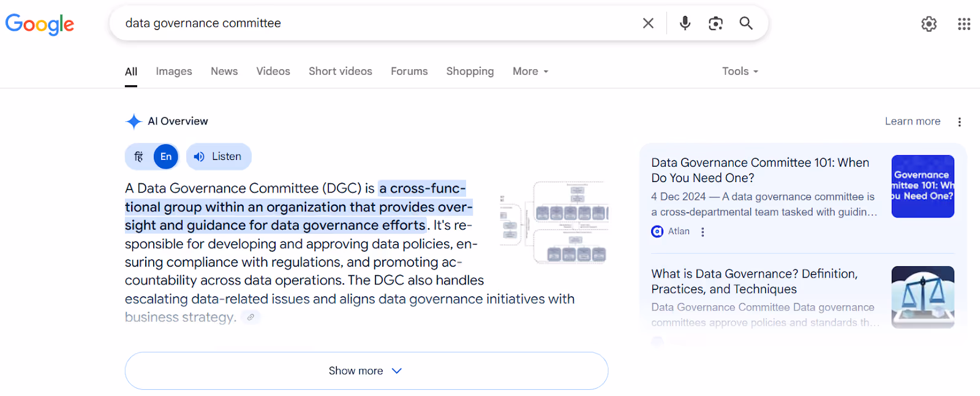The image size is (980, 396).
Task: Click the committee diagram thumbnail
Action: [x=554, y=222]
